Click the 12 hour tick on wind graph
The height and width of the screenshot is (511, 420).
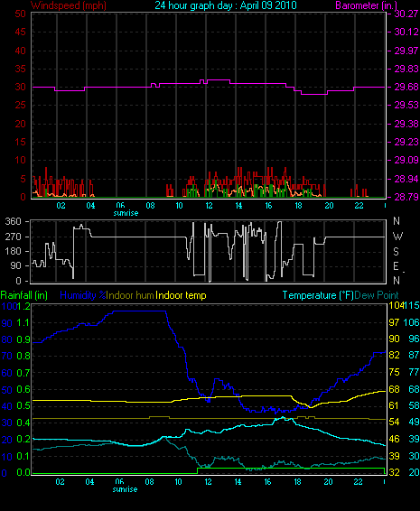[x=209, y=206]
